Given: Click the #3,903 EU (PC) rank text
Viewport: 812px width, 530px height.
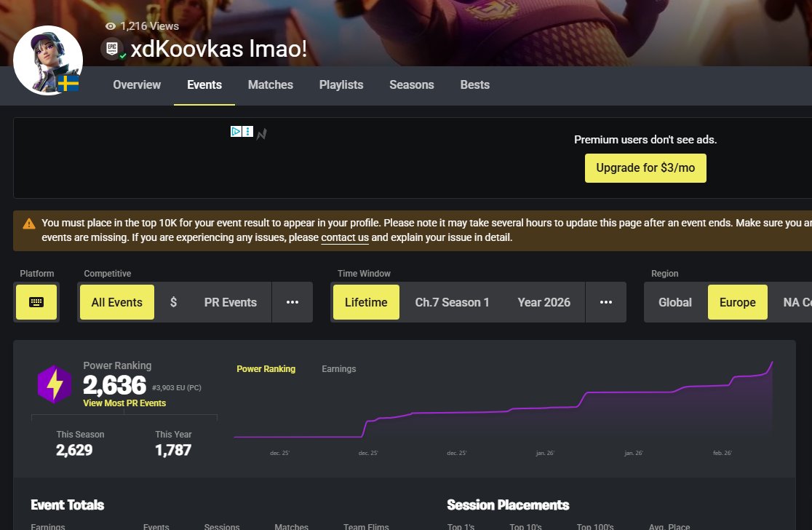Looking at the screenshot, I should tap(177, 387).
